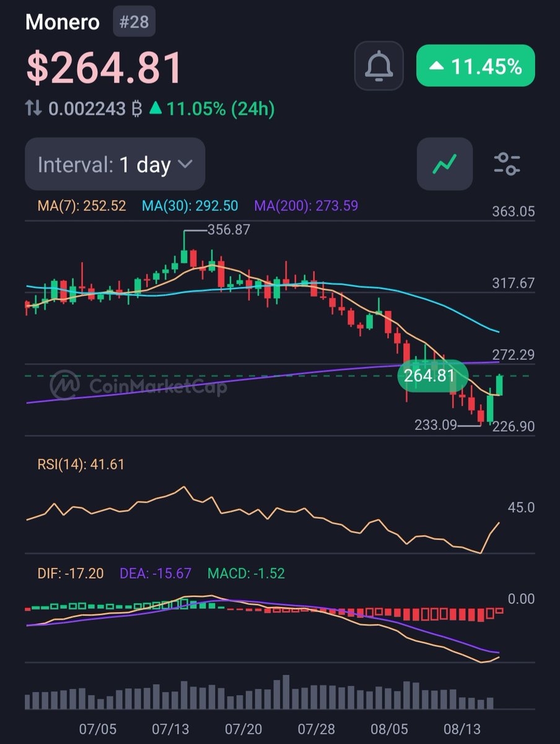
Task: Tap the 363.05 price axis label
Action: [x=513, y=211]
